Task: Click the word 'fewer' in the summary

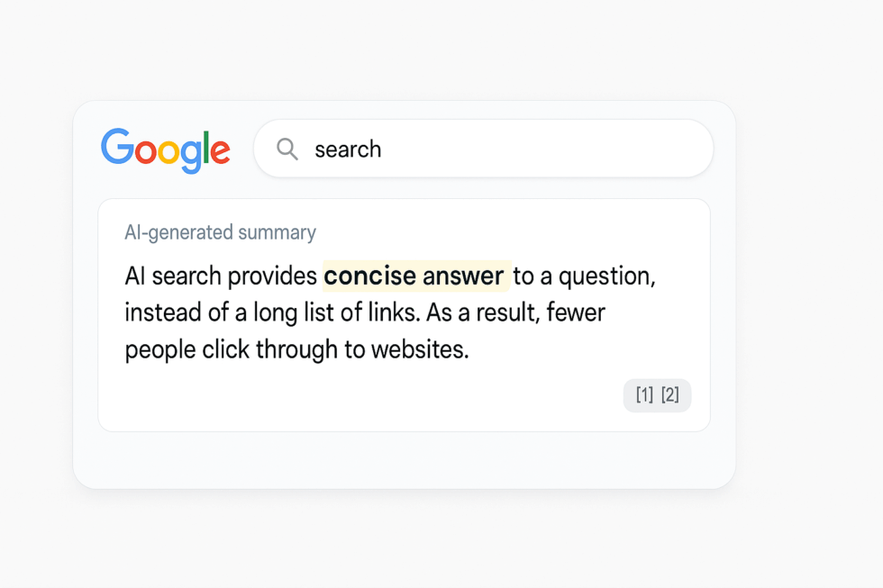Action: click(x=576, y=312)
